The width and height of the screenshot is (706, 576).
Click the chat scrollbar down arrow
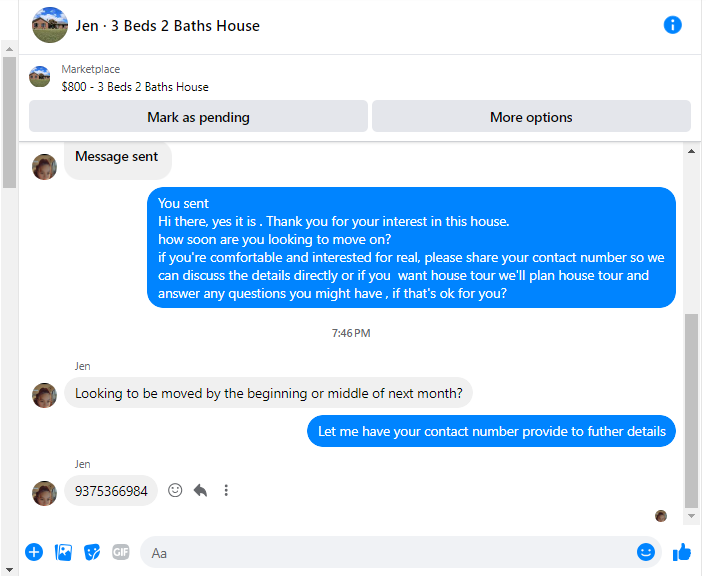coord(692,516)
